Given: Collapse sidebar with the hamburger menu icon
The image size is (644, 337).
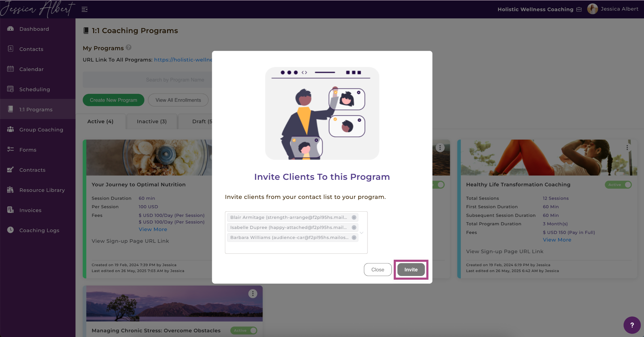Looking at the screenshot, I should click(84, 9).
